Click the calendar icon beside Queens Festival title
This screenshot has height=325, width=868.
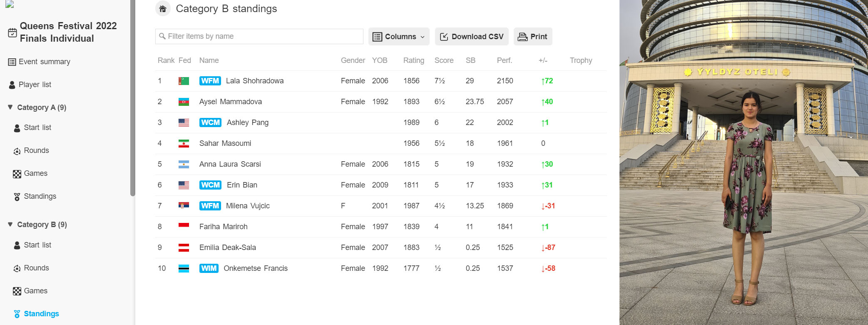(12, 32)
